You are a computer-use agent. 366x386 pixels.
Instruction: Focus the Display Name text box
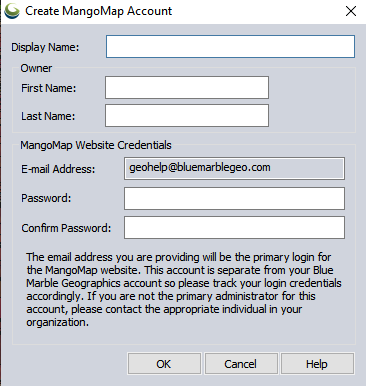[x=230, y=46]
